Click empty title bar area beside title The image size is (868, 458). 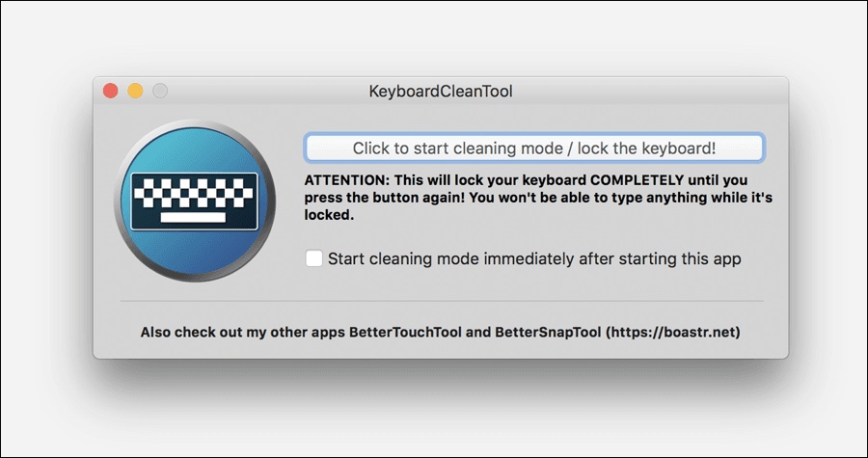[x=637, y=91]
